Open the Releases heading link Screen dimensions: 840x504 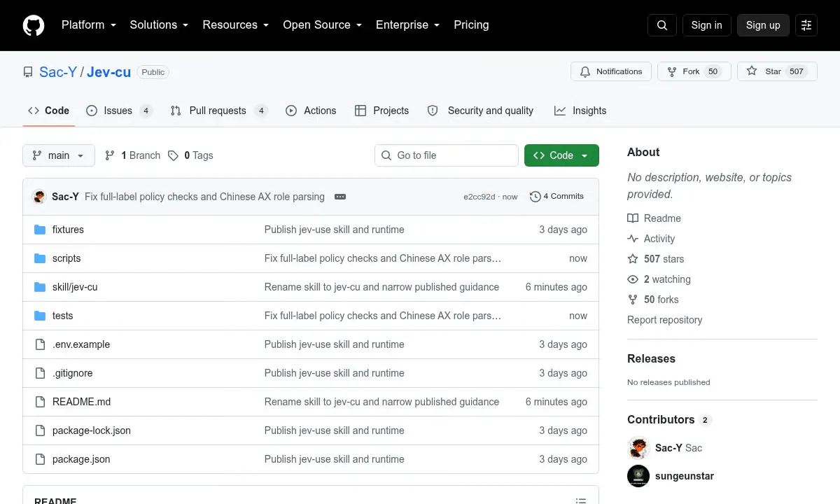[651, 358]
